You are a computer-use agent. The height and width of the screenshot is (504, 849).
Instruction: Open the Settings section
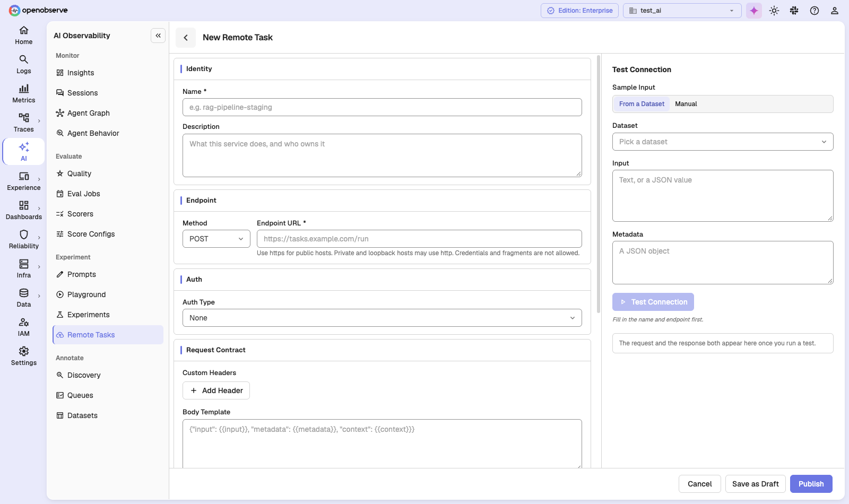[x=23, y=357]
